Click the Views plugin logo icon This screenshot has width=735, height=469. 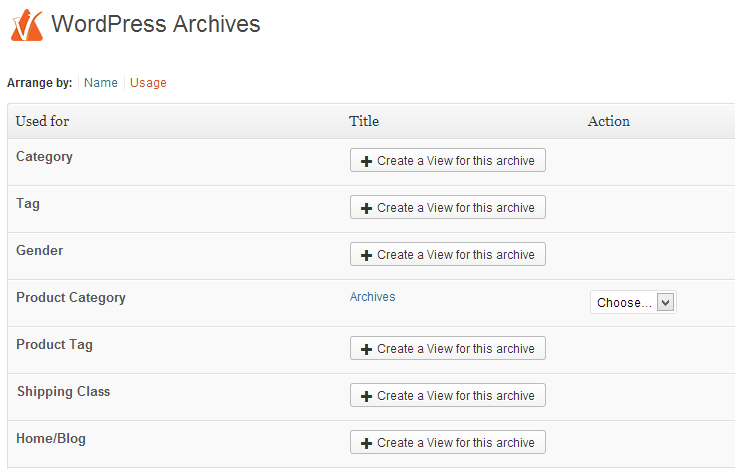27,25
